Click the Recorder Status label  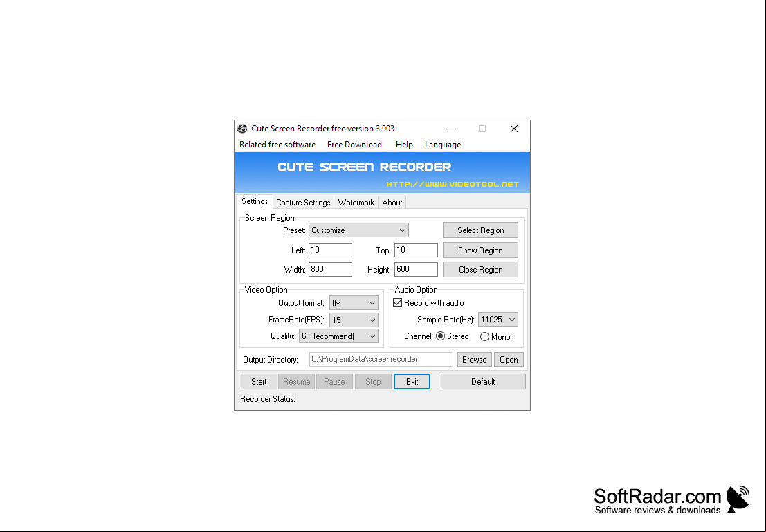click(268, 399)
